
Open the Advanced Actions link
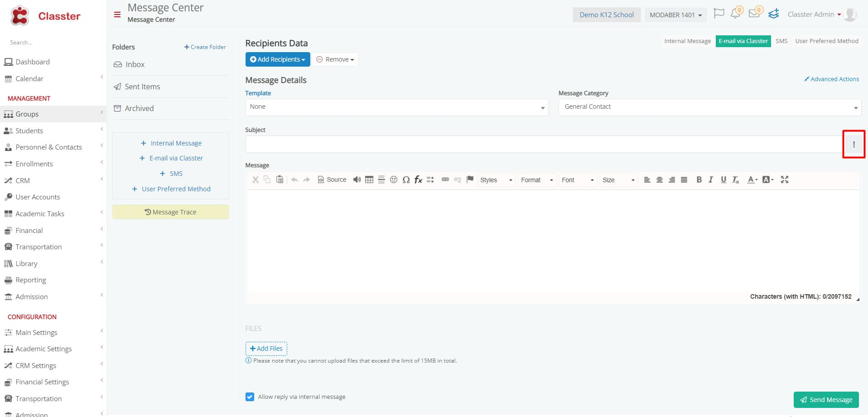point(831,79)
